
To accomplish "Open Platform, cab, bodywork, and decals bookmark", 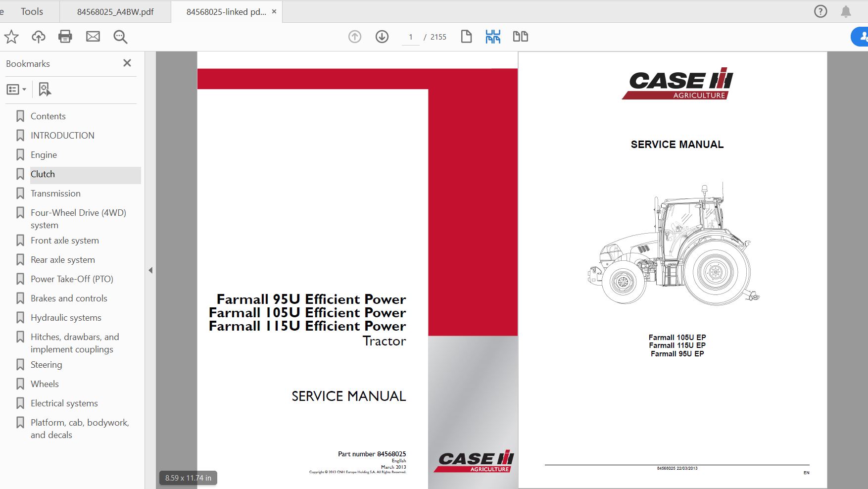I will pos(80,429).
